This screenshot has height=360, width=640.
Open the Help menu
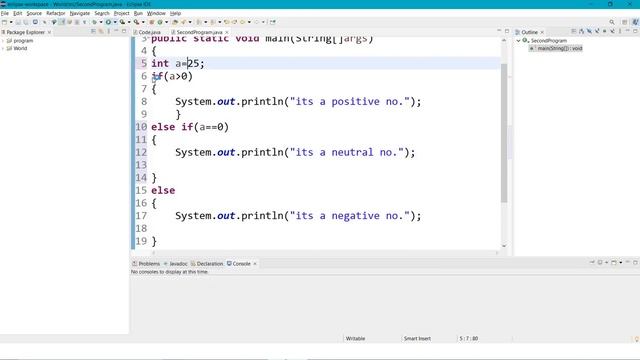pos(175,13)
